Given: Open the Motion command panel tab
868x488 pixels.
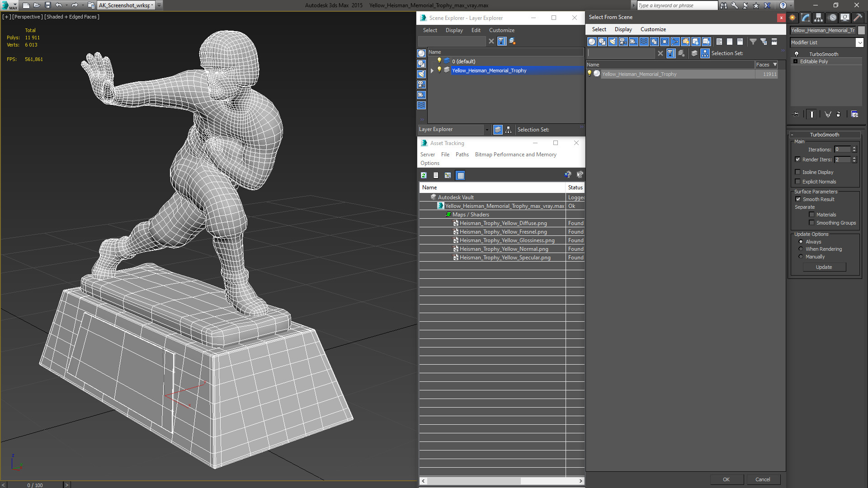Looking at the screenshot, I should click(832, 18).
